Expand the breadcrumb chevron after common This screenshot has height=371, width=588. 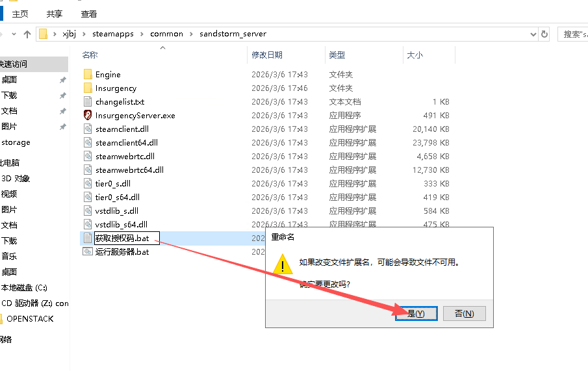click(192, 34)
